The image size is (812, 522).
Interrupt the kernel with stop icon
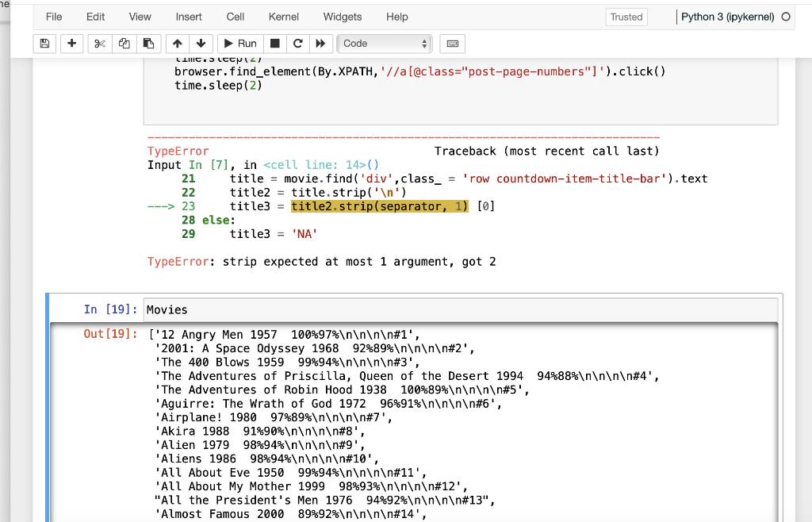(x=275, y=44)
